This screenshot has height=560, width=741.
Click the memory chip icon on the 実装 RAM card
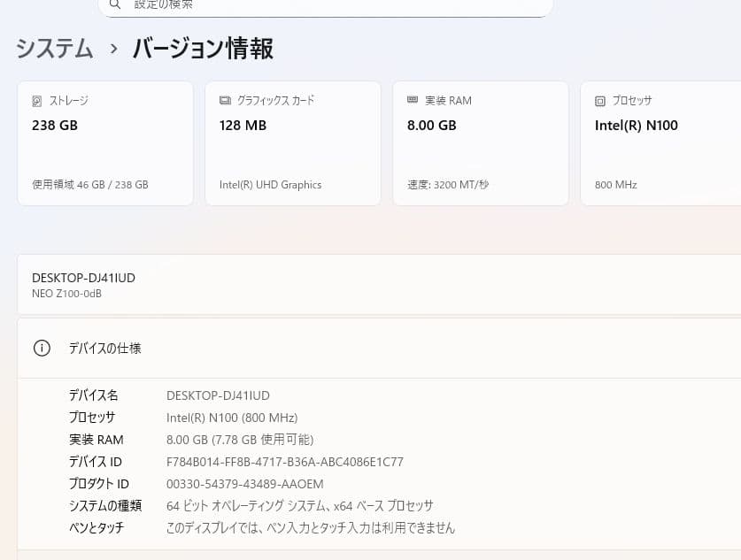(412, 100)
